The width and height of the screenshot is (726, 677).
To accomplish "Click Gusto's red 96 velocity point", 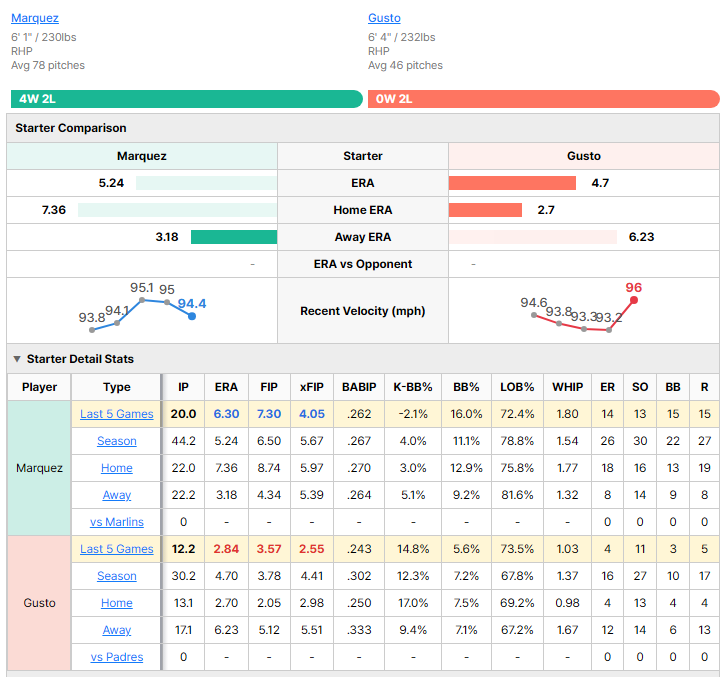I will click(634, 300).
